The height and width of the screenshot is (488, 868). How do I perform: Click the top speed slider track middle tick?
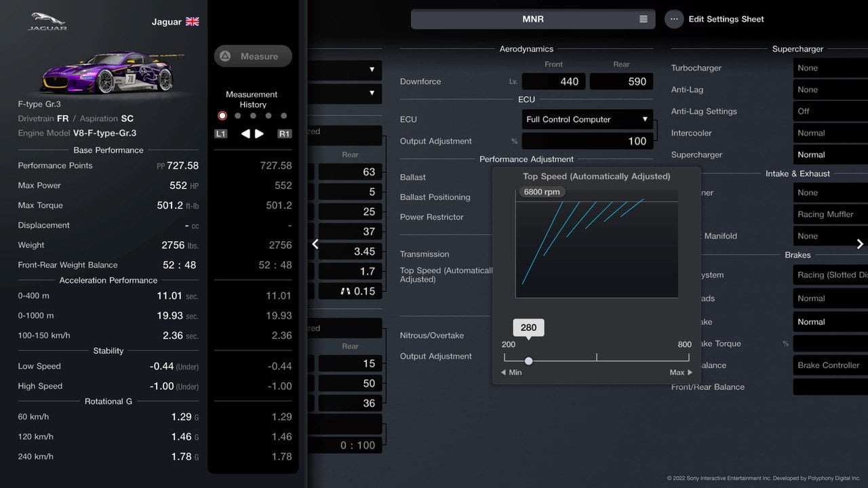tap(597, 357)
